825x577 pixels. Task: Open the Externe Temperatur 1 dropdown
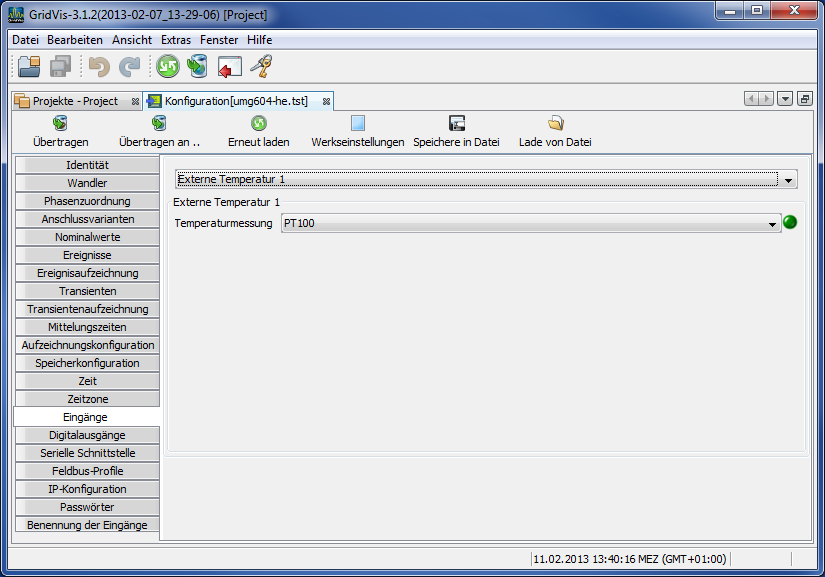point(788,179)
